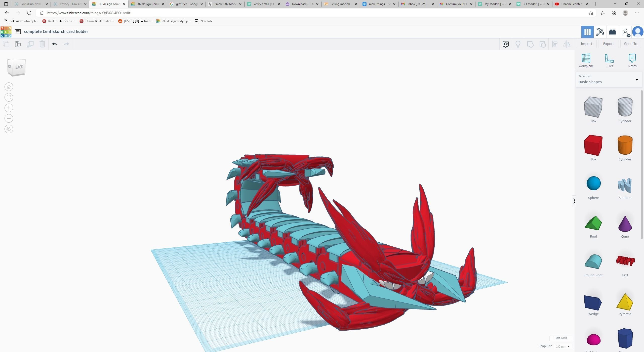Open the Blocks pickaxe mode
Screen dimensions: 644x352
pyautogui.click(x=600, y=32)
